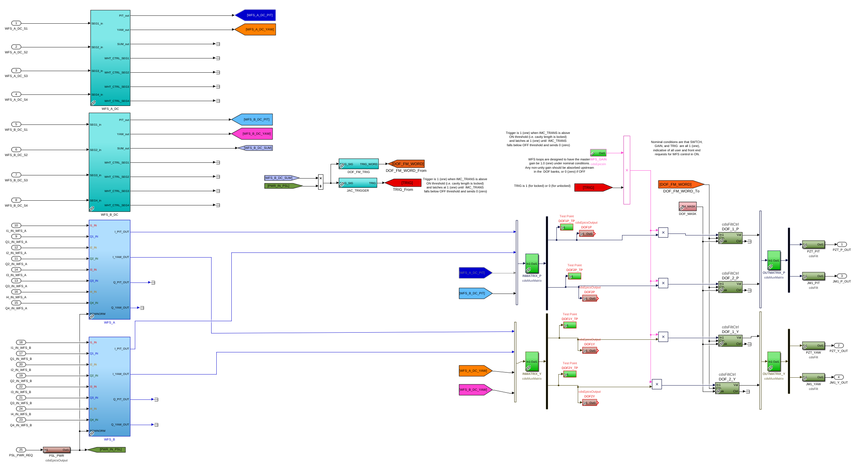The height and width of the screenshot is (465, 868).
Task: Click the green INMATRIX_P matrix block
Action: pos(531,263)
